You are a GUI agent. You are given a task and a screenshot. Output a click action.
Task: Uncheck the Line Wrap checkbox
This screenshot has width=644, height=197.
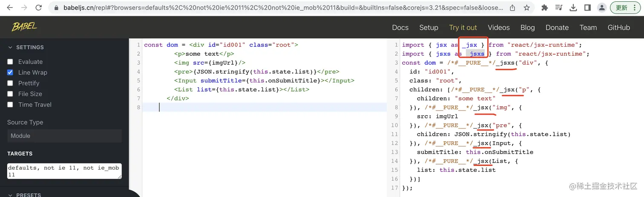pos(10,72)
